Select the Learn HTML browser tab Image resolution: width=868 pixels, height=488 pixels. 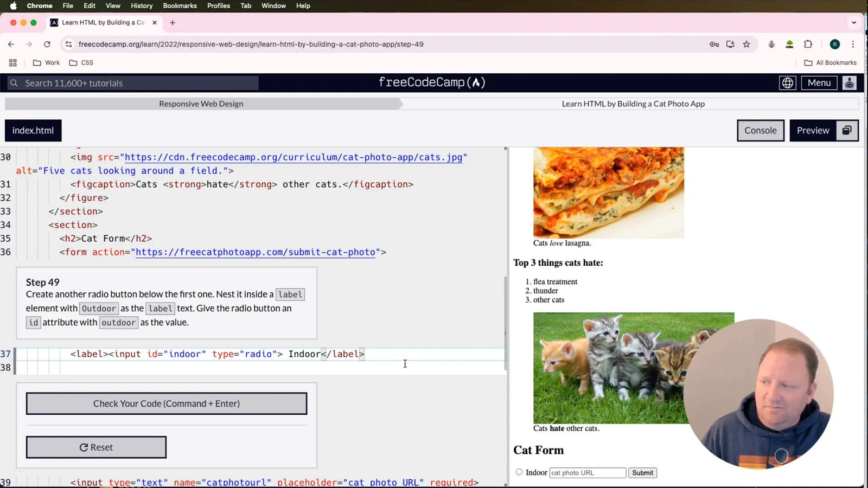103,23
